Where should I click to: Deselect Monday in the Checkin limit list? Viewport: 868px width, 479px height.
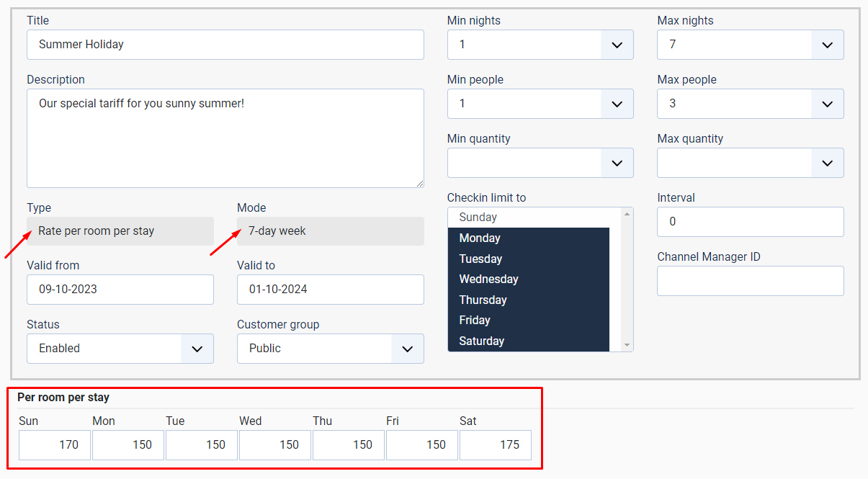pos(530,238)
